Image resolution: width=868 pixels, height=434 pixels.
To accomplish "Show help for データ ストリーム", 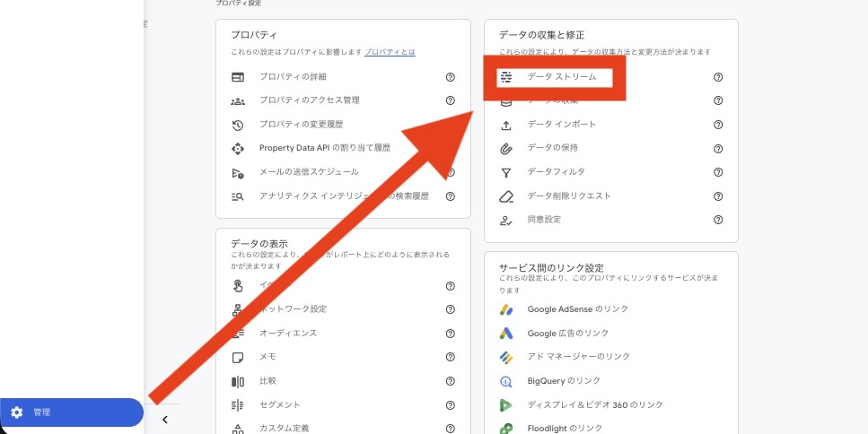I will tap(718, 77).
